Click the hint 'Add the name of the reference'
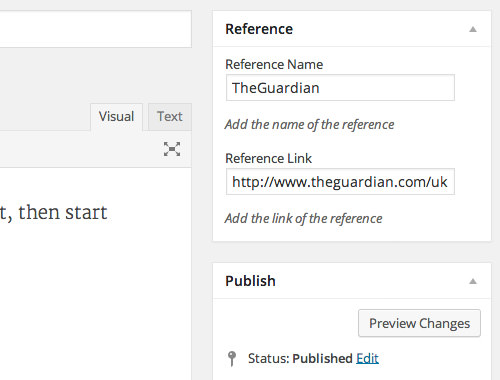The width and height of the screenshot is (500, 380). tap(309, 125)
